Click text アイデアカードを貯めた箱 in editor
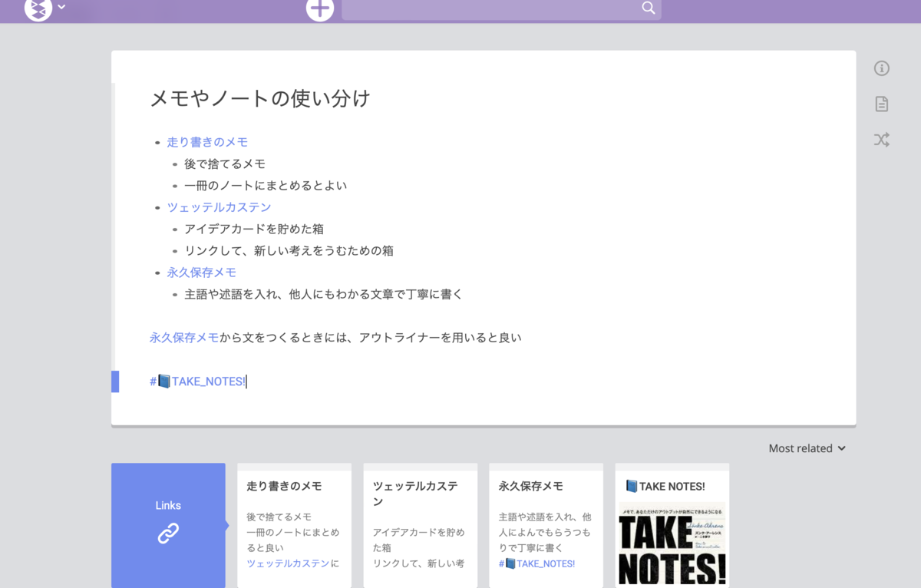 (x=254, y=229)
